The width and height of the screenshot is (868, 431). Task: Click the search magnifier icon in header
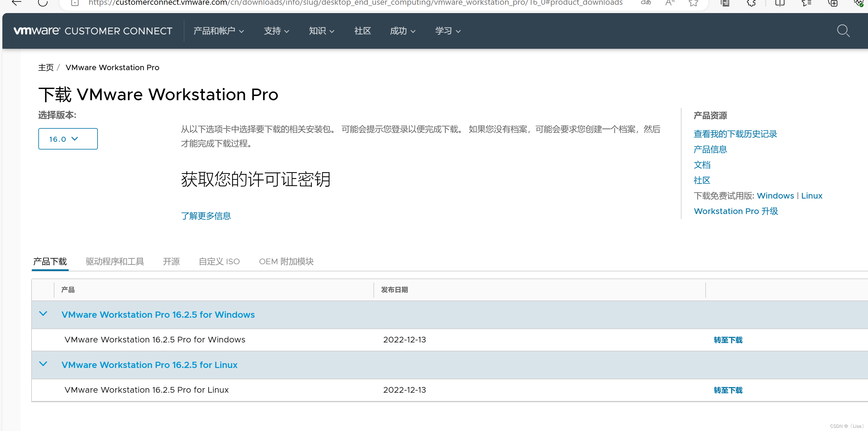point(843,31)
